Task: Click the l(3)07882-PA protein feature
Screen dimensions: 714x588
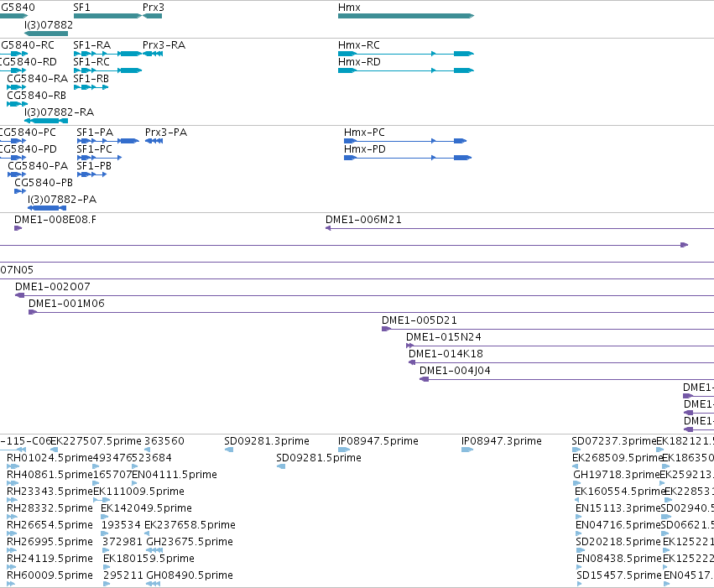Action: coord(47,208)
